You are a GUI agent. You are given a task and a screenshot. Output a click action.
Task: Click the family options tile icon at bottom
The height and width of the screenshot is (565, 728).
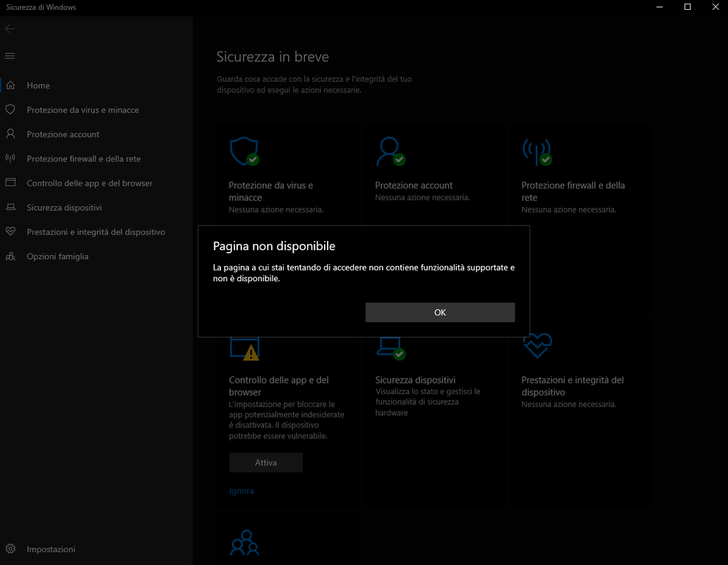click(x=245, y=542)
